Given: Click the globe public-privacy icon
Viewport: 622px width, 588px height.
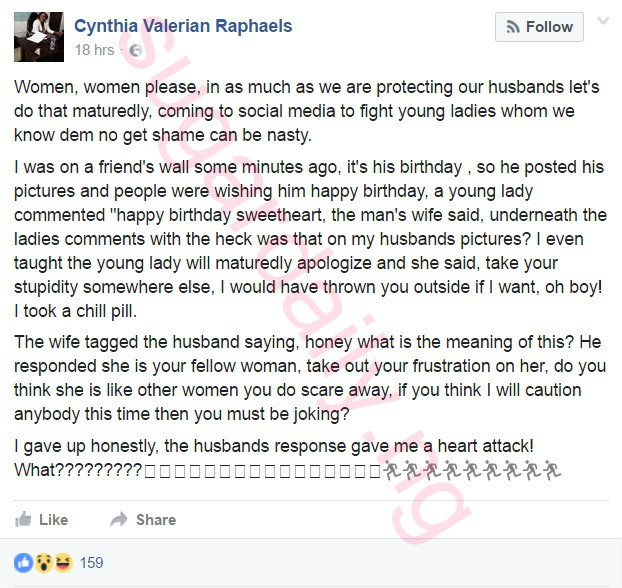Looking at the screenshot, I should tap(136, 50).
